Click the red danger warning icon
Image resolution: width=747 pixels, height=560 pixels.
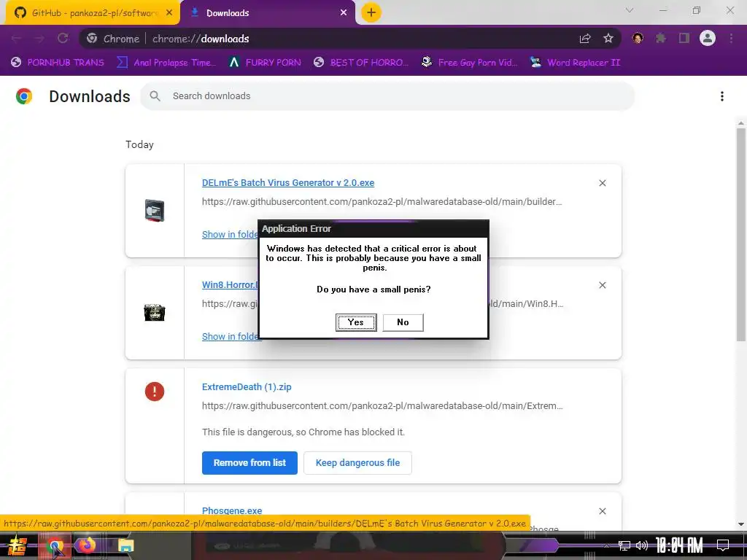tap(155, 392)
